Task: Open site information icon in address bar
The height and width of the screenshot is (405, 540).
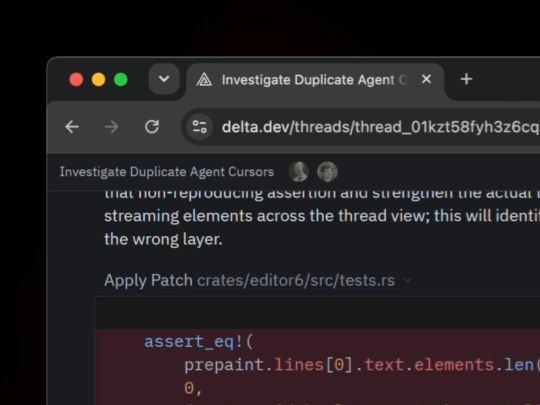Action: [x=199, y=127]
